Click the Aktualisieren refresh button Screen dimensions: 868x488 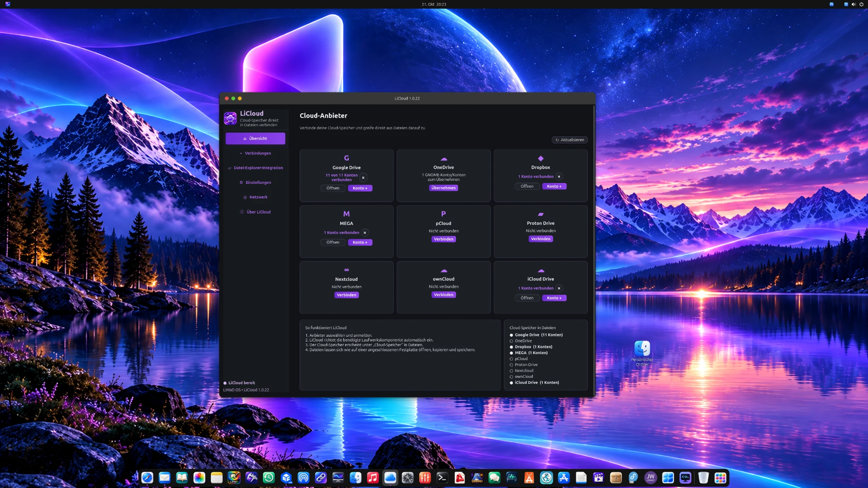pos(570,140)
